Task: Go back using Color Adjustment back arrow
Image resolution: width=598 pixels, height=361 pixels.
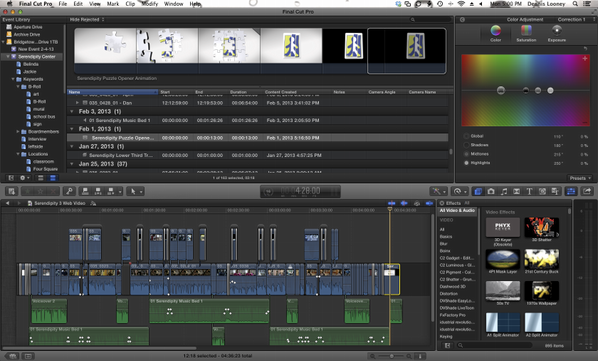Action: click(x=462, y=19)
